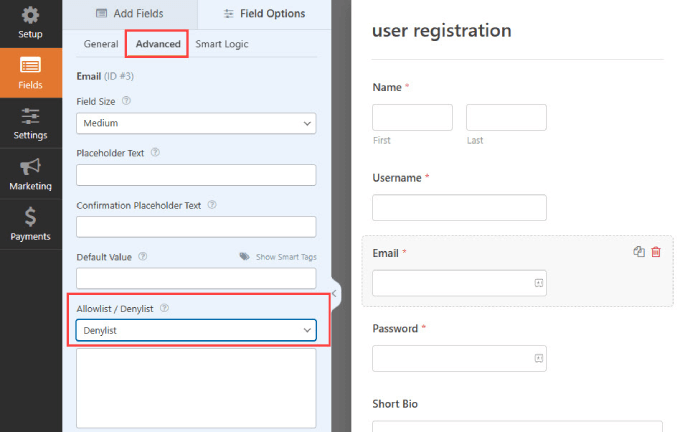This screenshot has width=680, height=432.
Task: Click the Username field in form preview
Action: tap(459, 207)
